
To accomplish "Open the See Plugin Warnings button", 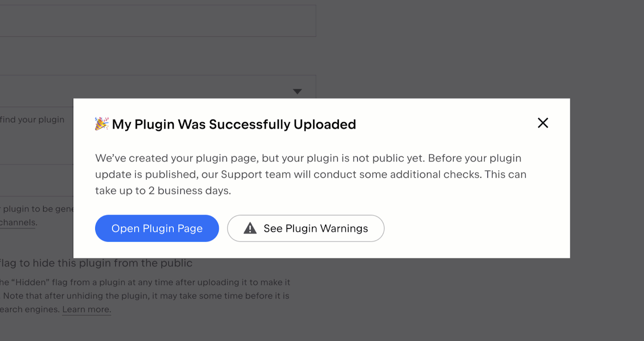I will pos(305,229).
